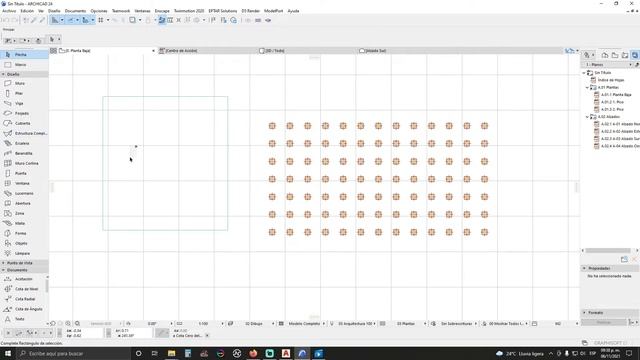Image resolution: width=640 pixels, height=360 pixels.
Task: Expand the Punto de Vista section
Action: click(3, 263)
